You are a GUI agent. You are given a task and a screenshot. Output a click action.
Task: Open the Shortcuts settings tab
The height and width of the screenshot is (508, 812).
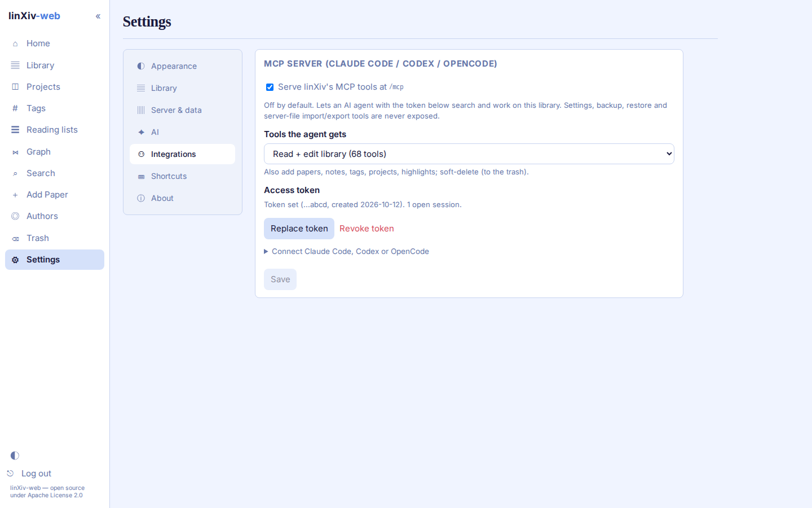(182, 176)
